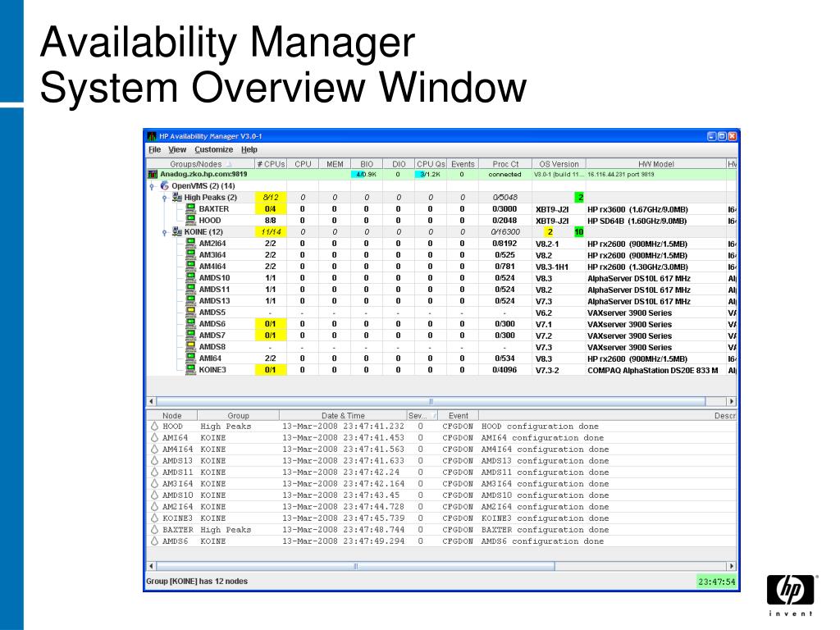Viewport: 840px width, 630px height.
Task: Sort by the HW Model column header
Action: [x=655, y=164]
